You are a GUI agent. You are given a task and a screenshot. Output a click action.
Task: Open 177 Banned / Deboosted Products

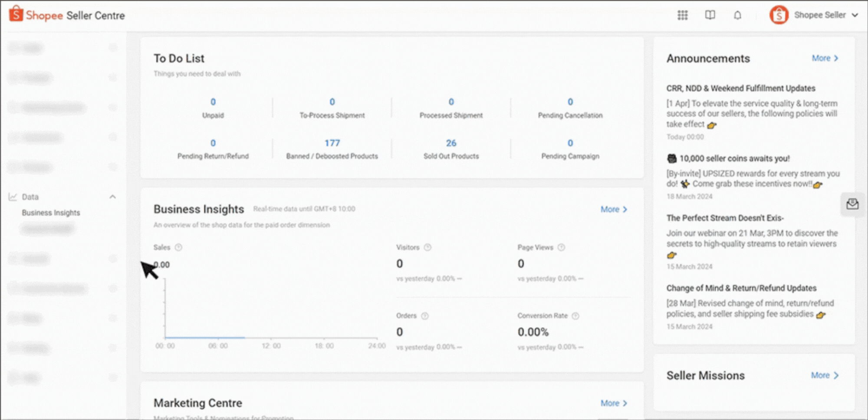332,149
